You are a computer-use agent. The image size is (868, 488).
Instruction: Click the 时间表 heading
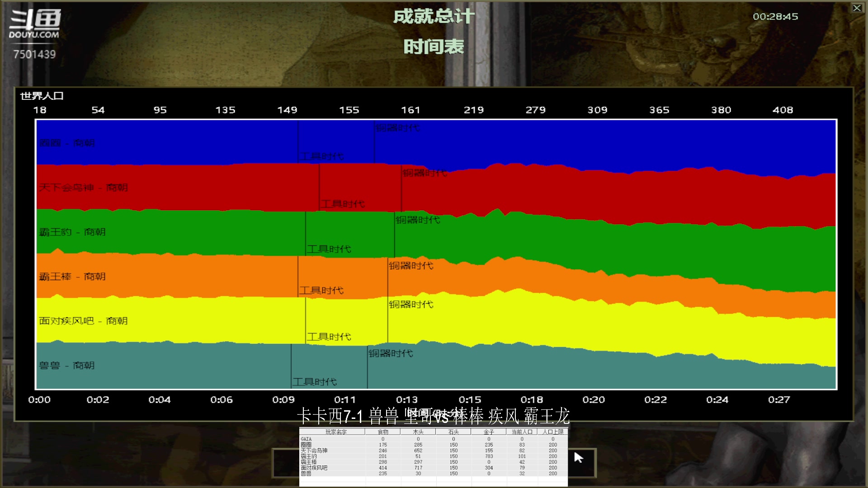[x=434, y=47]
